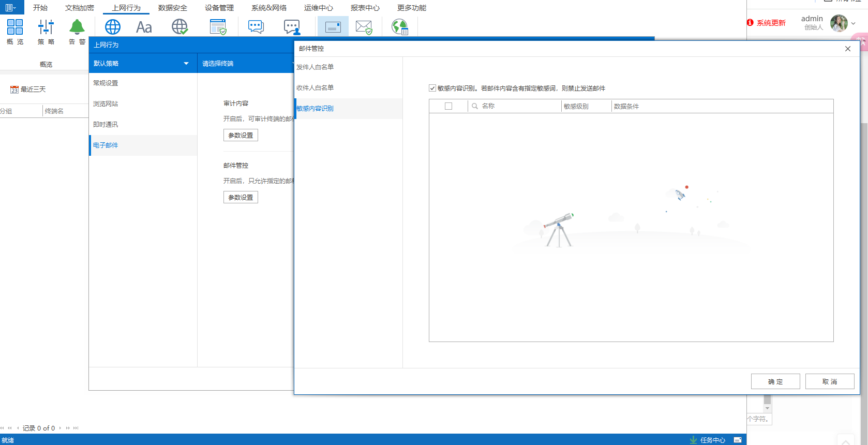Select 电子邮件 in the policy sidebar
The height and width of the screenshot is (445, 868).
point(143,145)
